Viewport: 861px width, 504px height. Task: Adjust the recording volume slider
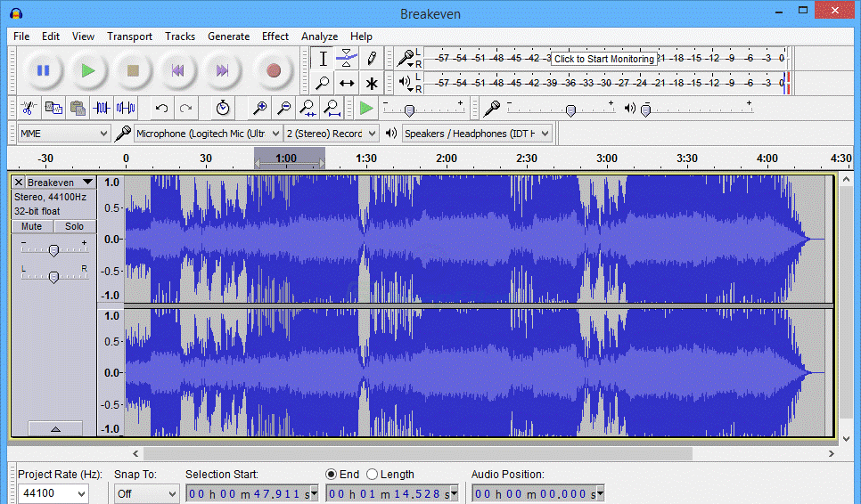tap(570, 110)
